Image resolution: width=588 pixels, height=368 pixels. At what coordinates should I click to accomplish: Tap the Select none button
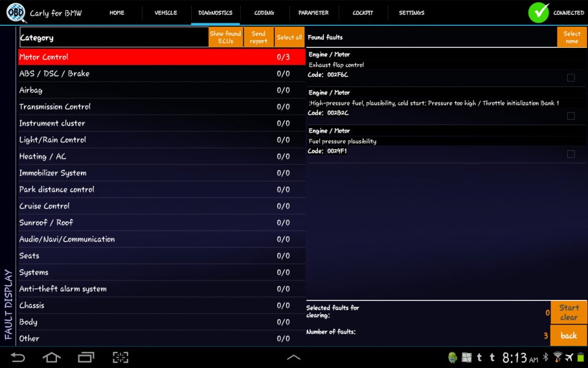click(571, 37)
